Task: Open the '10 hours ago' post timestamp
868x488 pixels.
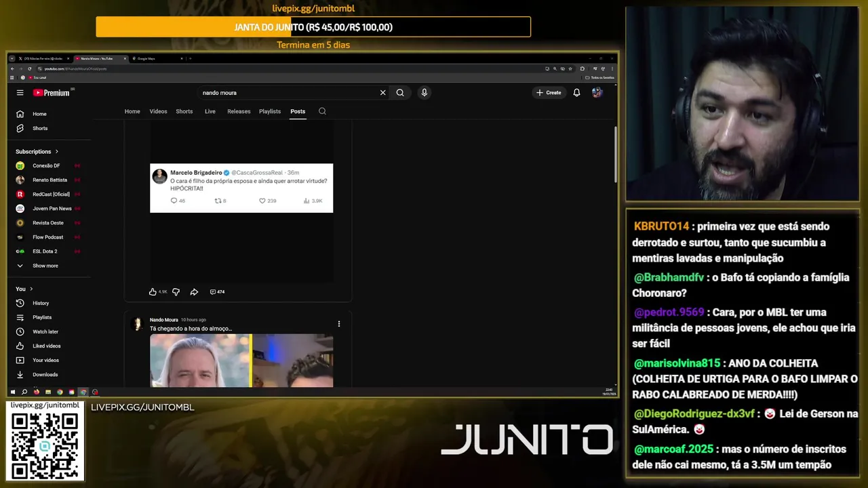Action: click(x=193, y=320)
